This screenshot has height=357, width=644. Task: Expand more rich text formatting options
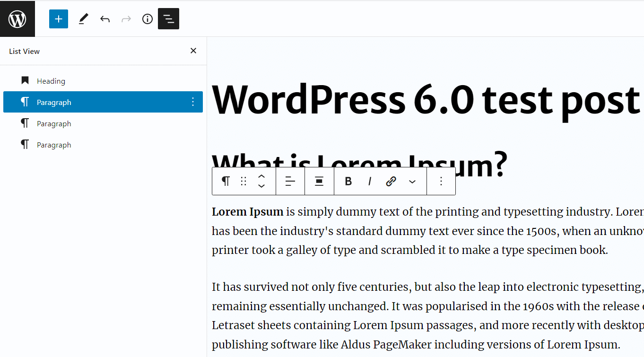click(x=412, y=181)
